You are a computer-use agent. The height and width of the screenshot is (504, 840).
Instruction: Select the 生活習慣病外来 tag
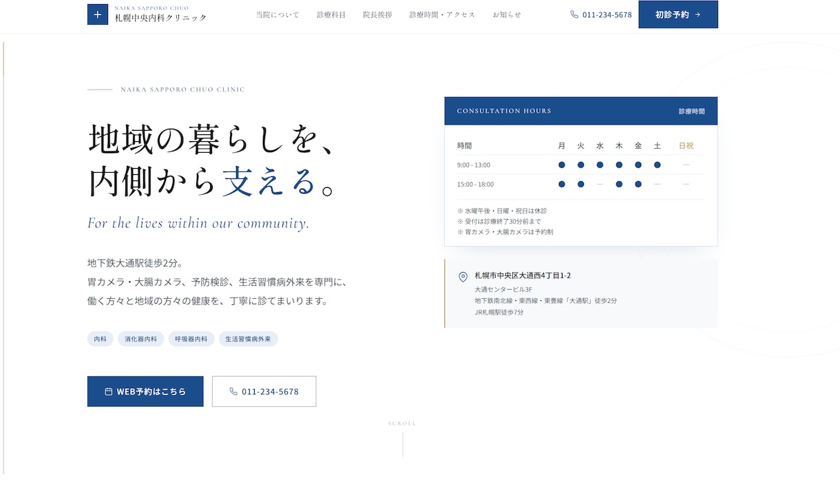point(249,339)
